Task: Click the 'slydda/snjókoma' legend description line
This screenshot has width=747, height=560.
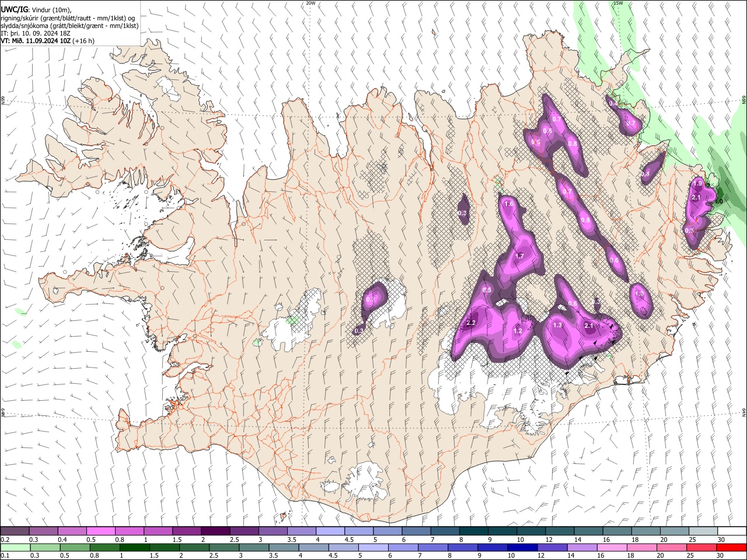Action: click(x=69, y=26)
